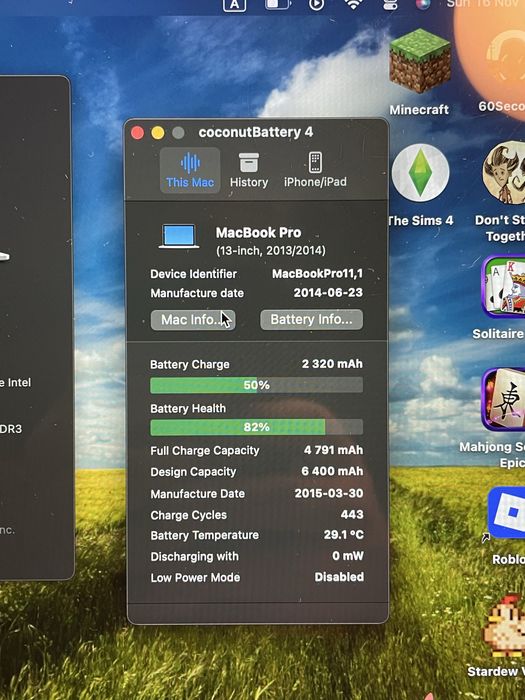Click the Discharging with label

[195, 557]
